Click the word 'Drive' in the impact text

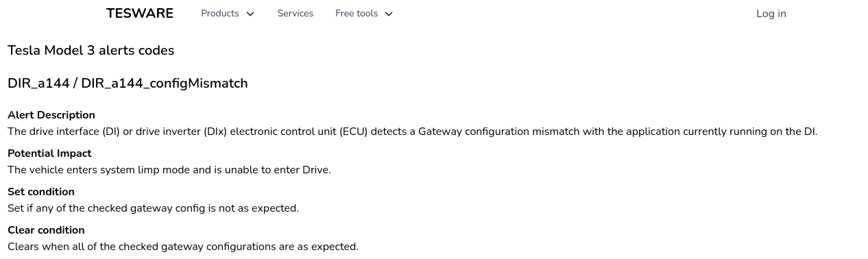[x=315, y=170]
